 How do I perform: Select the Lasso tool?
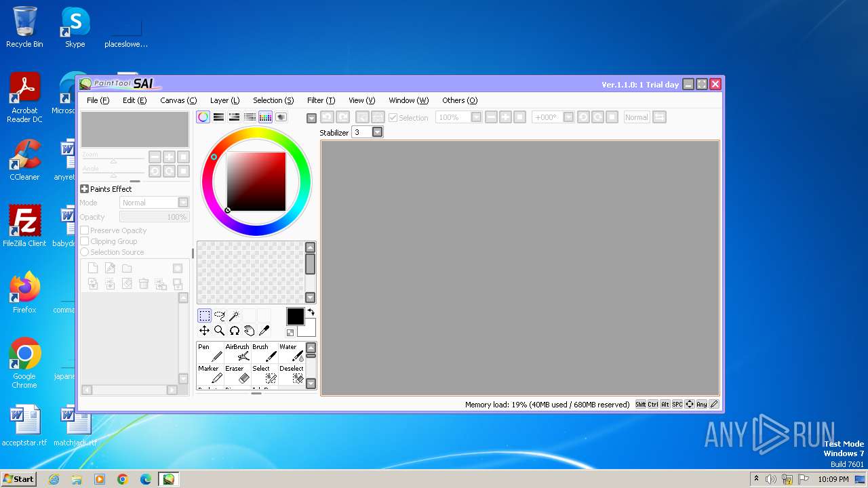[x=219, y=316]
